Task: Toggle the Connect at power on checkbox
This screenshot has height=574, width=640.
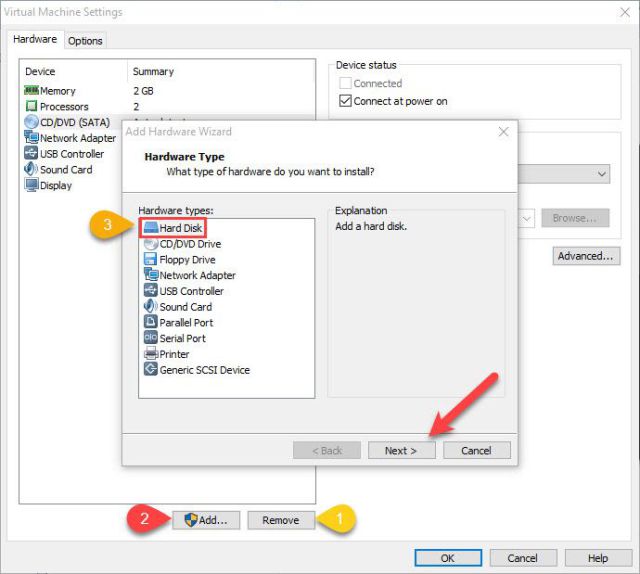Action: click(x=345, y=101)
